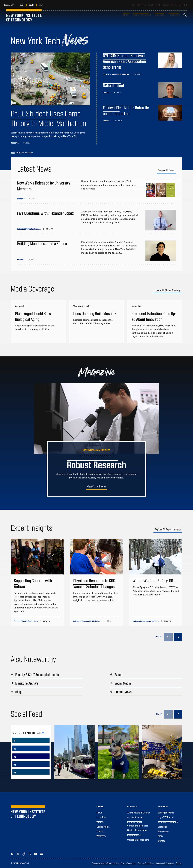Click the Manhattan intersection featured photo

50,79
